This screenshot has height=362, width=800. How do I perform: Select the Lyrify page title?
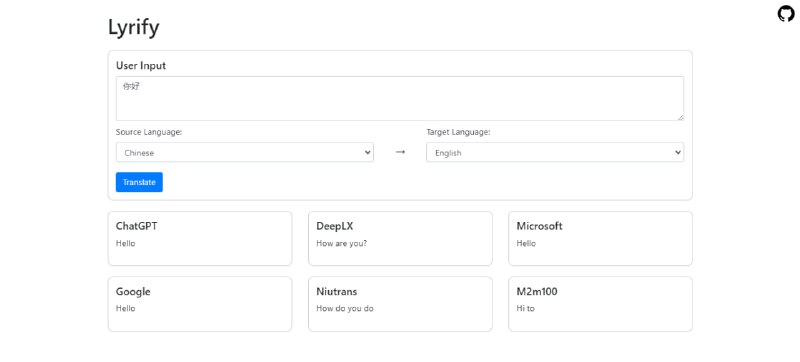(134, 27)
